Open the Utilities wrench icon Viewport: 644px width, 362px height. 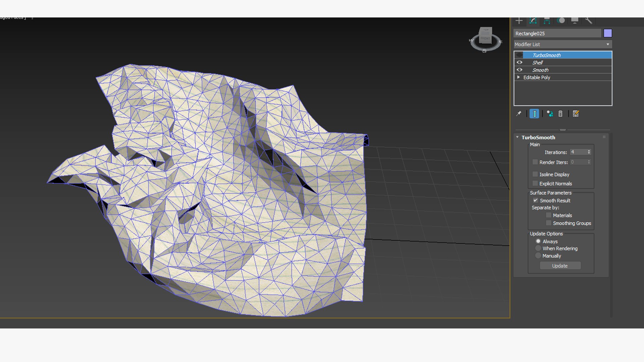pos(588,21)
